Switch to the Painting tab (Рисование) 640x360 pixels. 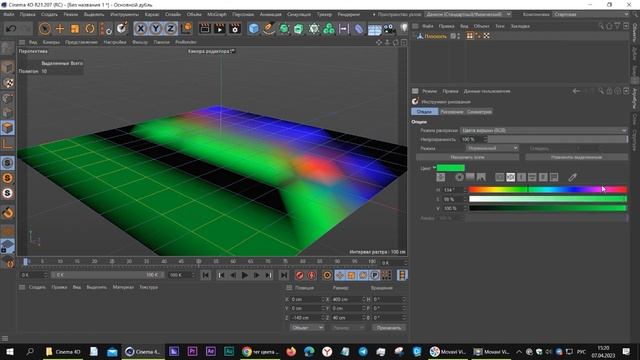pos(452,111)
